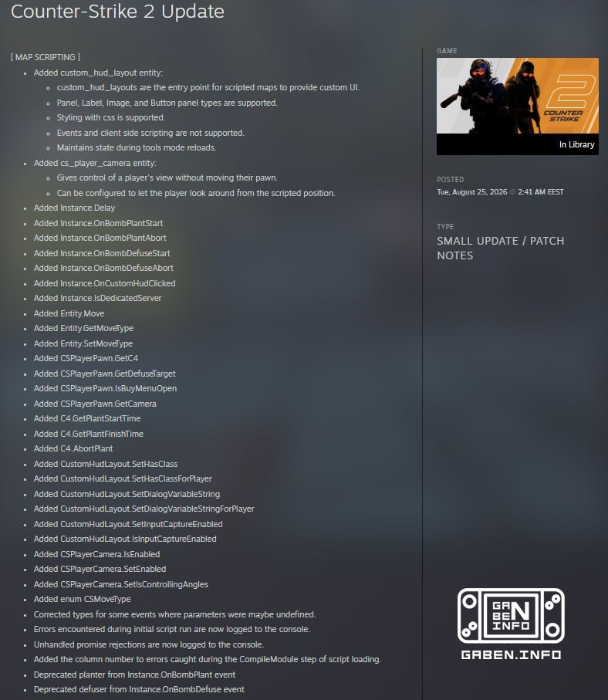
Task: Click 'Deprecated defuser from Instance.OnBombDefuse event'
Action: tap(139, 689)
